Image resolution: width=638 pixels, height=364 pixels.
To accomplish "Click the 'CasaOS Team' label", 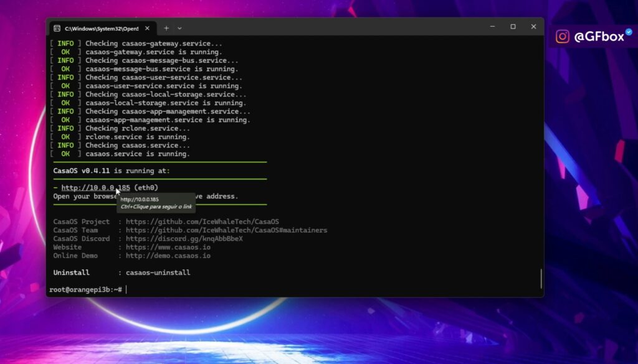I will [x=75, y=230].
